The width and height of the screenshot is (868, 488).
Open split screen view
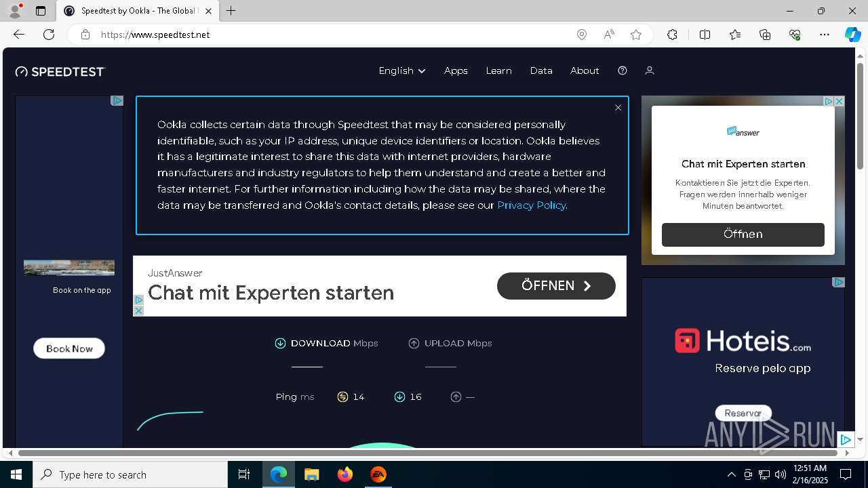point(705,35)
